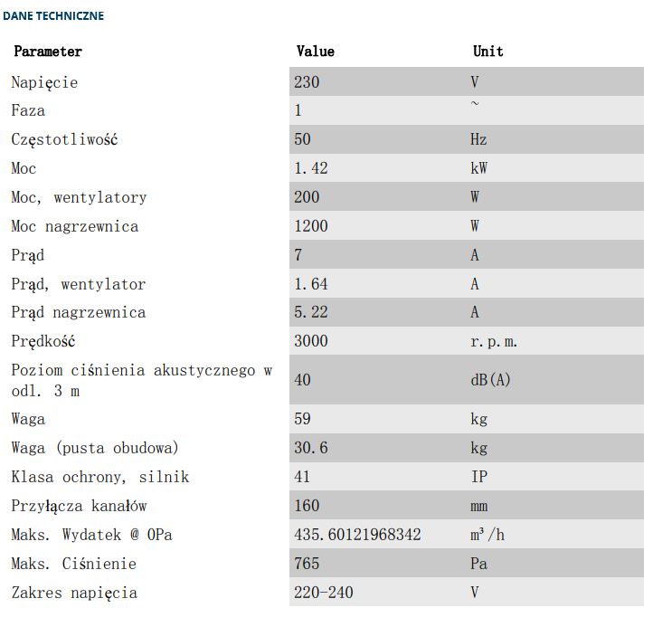Click the r.p.m. unit cell
Image resolution: width=672 pixels, height=627 pixels.
coord(493,341)
